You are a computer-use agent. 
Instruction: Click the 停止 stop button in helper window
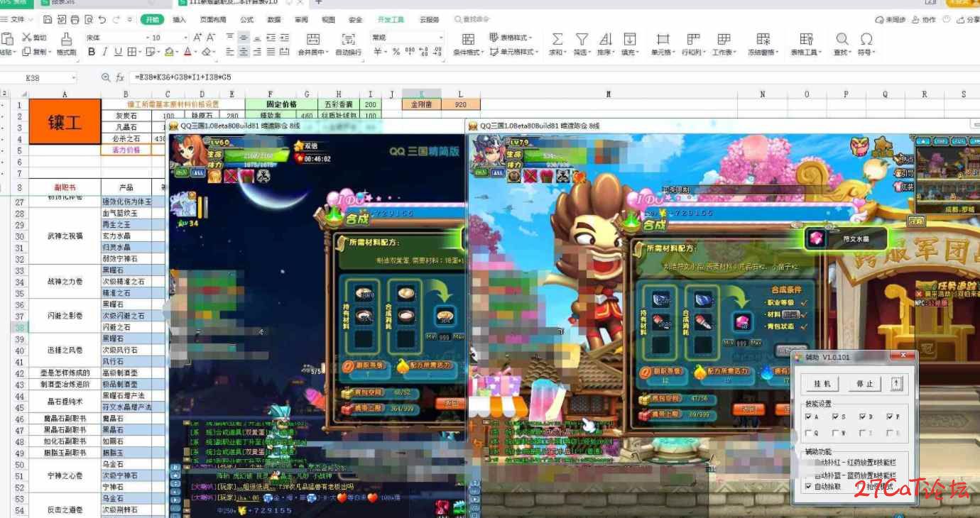point(865,384)
